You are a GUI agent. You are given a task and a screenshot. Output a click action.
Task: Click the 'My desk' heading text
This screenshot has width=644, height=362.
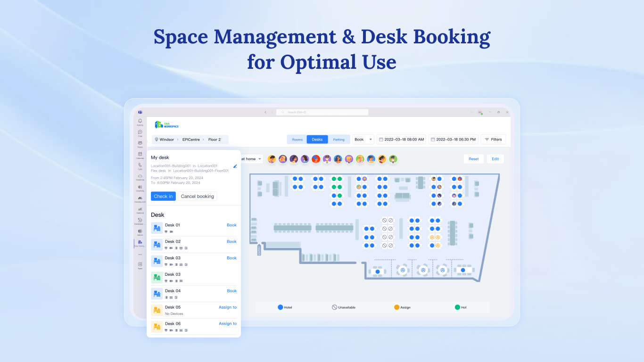(160, 157)
